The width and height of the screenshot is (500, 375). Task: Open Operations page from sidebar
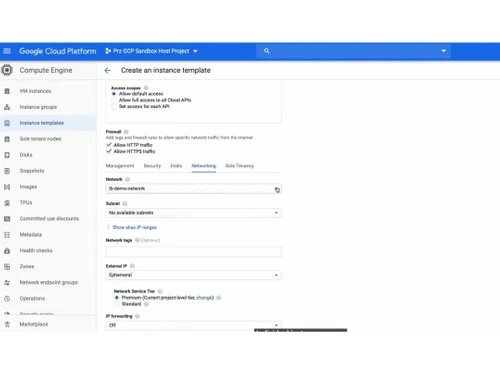(x=32, y=299)
